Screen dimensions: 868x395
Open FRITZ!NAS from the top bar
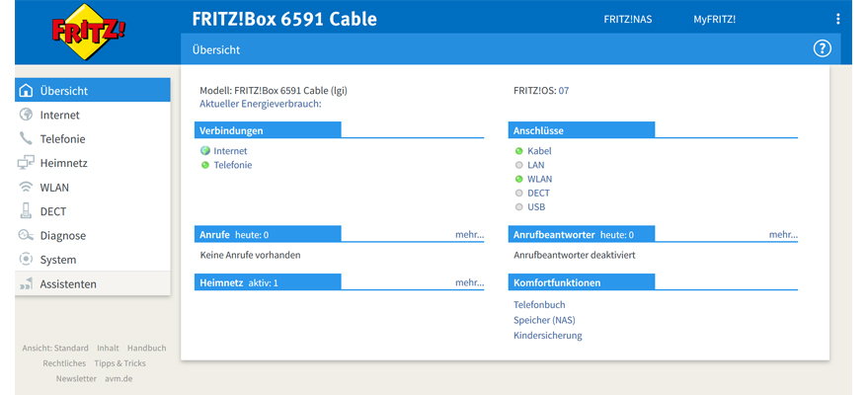pyautogui.click(x=628, y=19)
